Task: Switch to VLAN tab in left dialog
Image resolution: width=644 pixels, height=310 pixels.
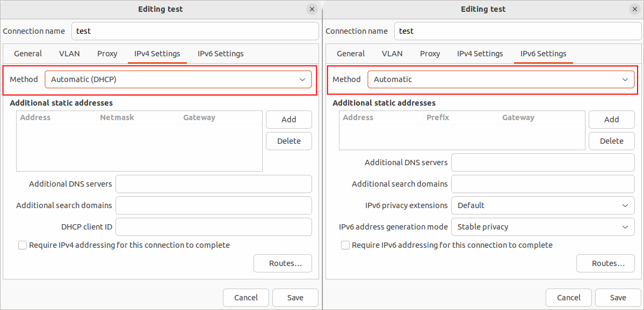Action: tap(69, 54)
